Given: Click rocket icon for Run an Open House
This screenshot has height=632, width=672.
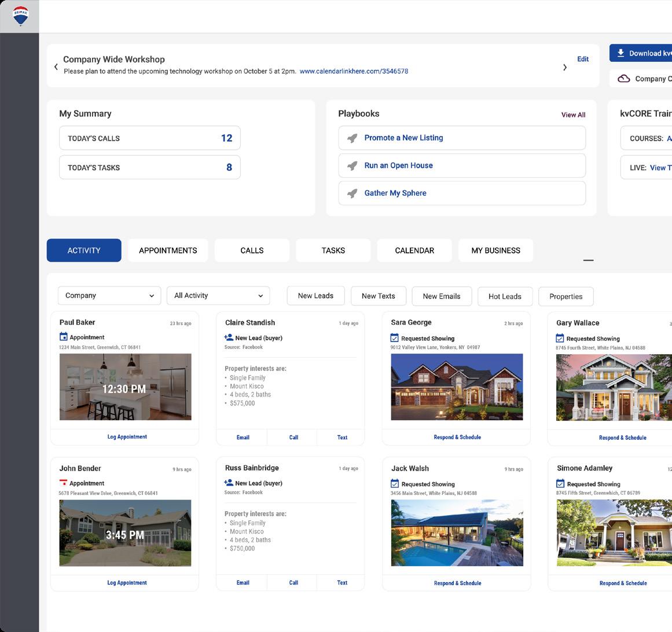Looking at the screenshot, I should tap(352, 166).
